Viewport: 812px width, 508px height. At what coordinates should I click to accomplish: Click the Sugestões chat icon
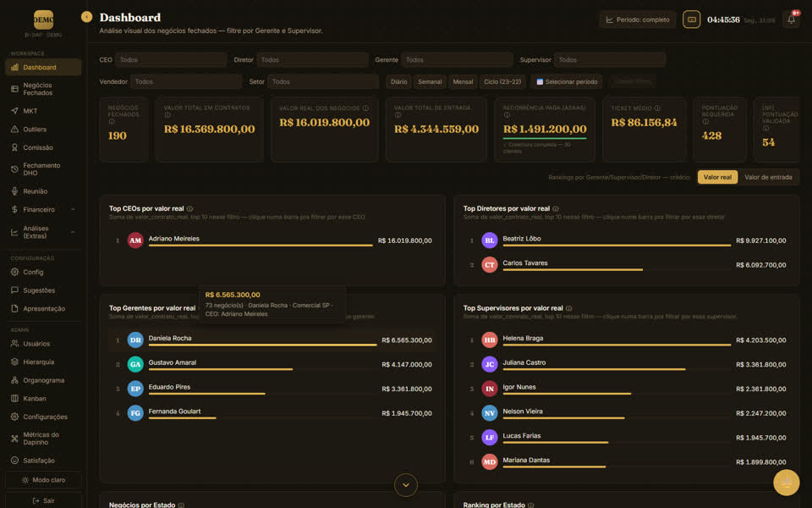pos(14,290)
